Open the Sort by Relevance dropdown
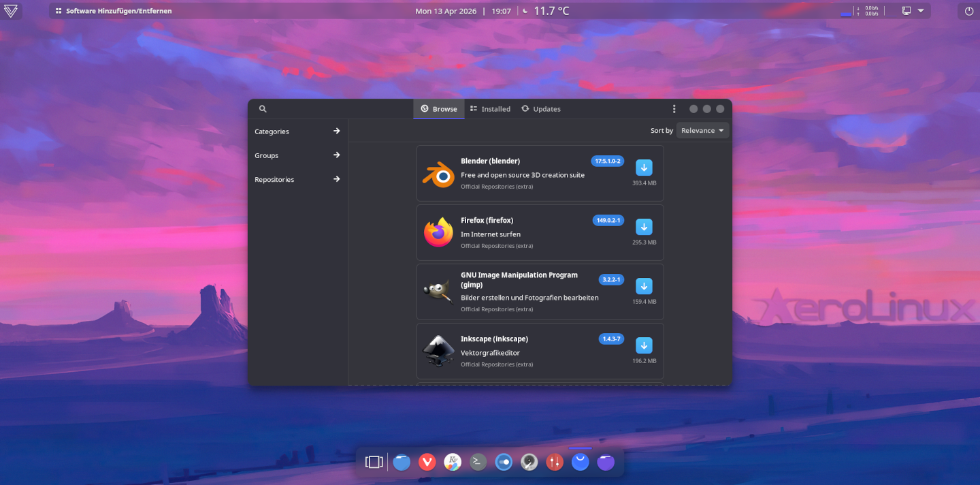980x485 pixels. [702, 130]
